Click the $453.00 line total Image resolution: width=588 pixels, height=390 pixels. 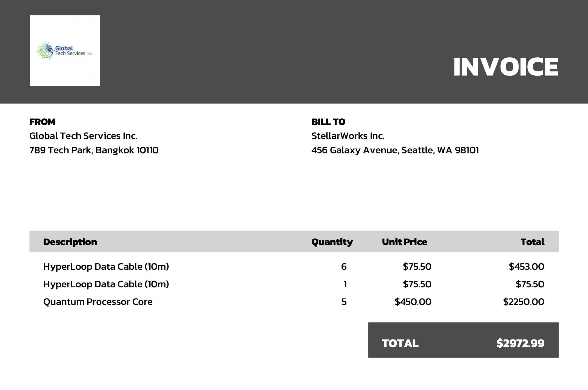(526, 266)
